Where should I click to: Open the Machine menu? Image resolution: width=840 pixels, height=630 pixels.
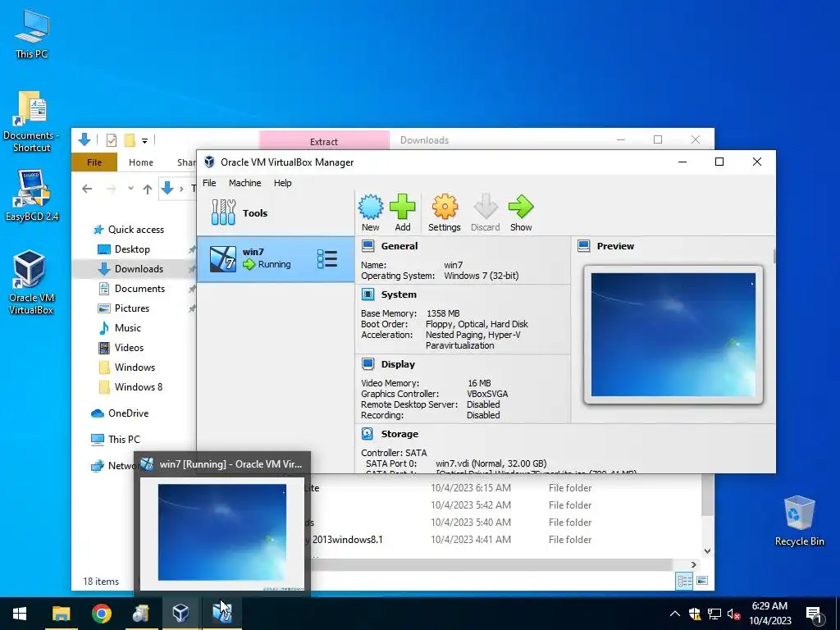(244, 183)
